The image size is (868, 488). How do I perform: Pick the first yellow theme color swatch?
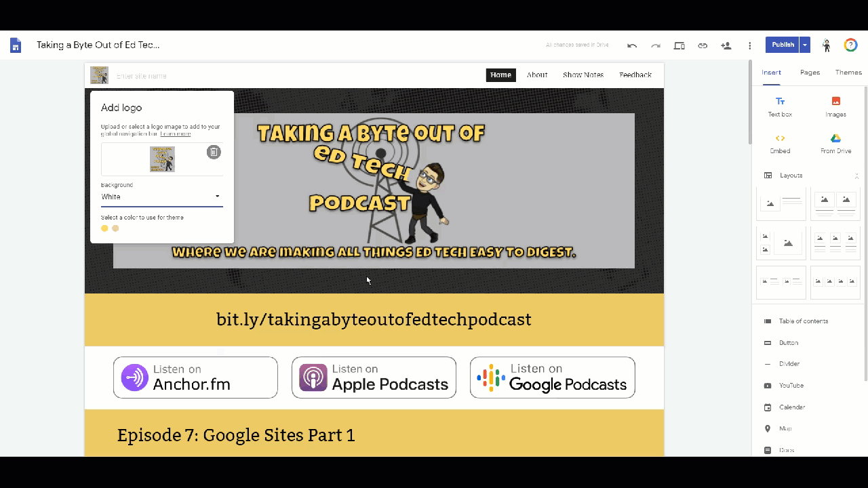pos(104,228)
